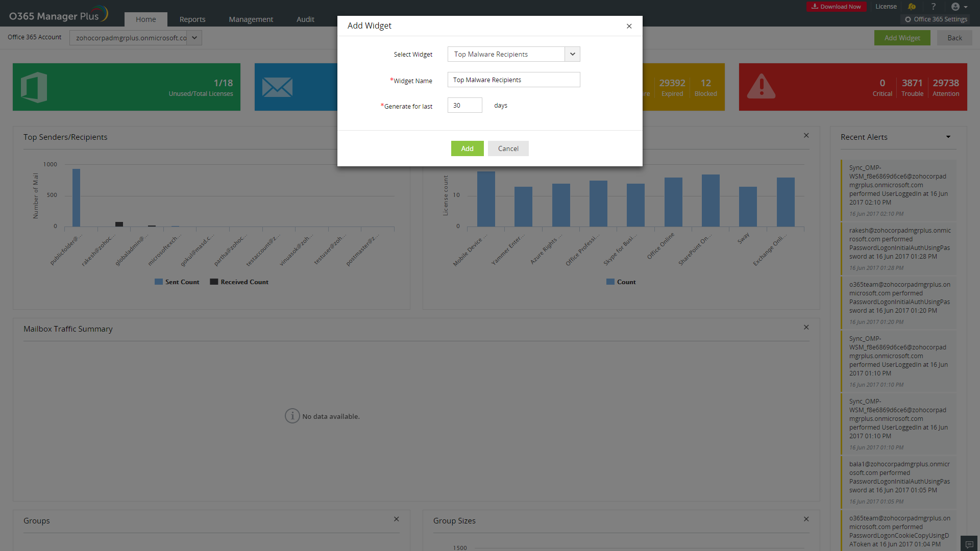Open the Management tab
The width and height of the screenshot is (980, 551).
(x=251, y=19)
